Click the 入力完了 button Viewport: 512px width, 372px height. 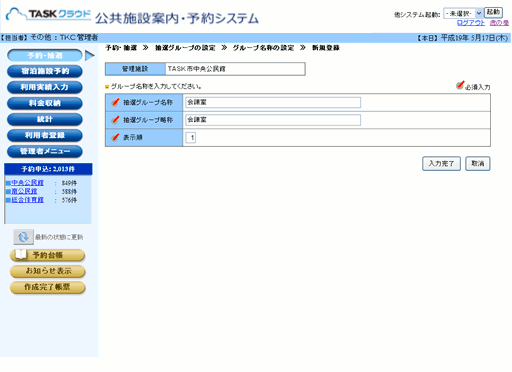(441, 164)
